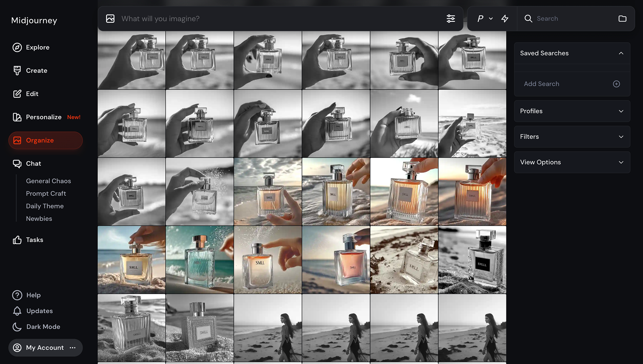Click the P personalization icon
The height and width of the screenshot is (364, 643).
[480, 19]
